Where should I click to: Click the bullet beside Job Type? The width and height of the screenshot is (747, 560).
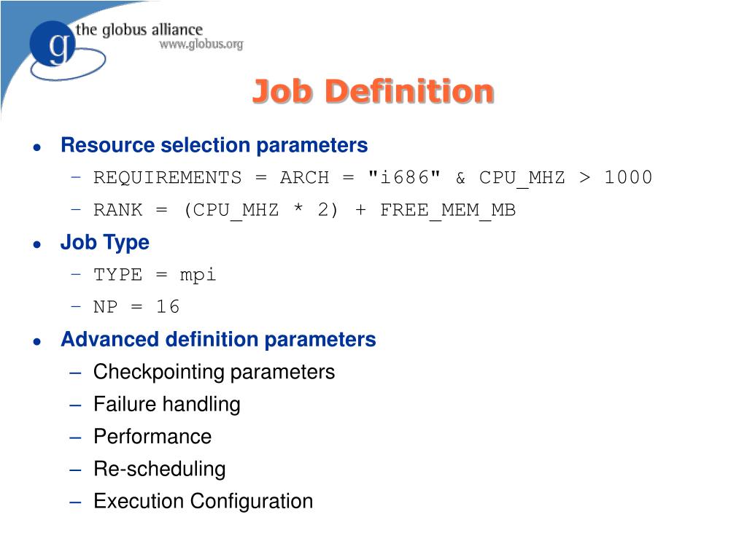pyautogui.click(x=36, y=244)
